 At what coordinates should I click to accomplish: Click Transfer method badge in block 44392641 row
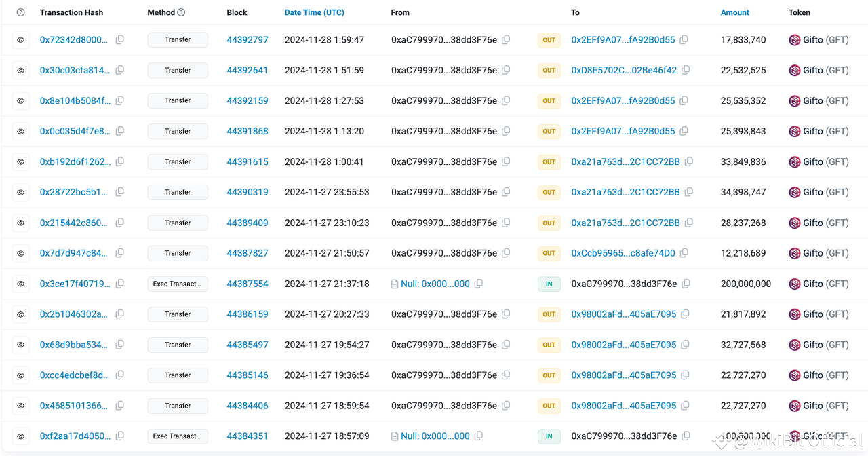(178, 71)
